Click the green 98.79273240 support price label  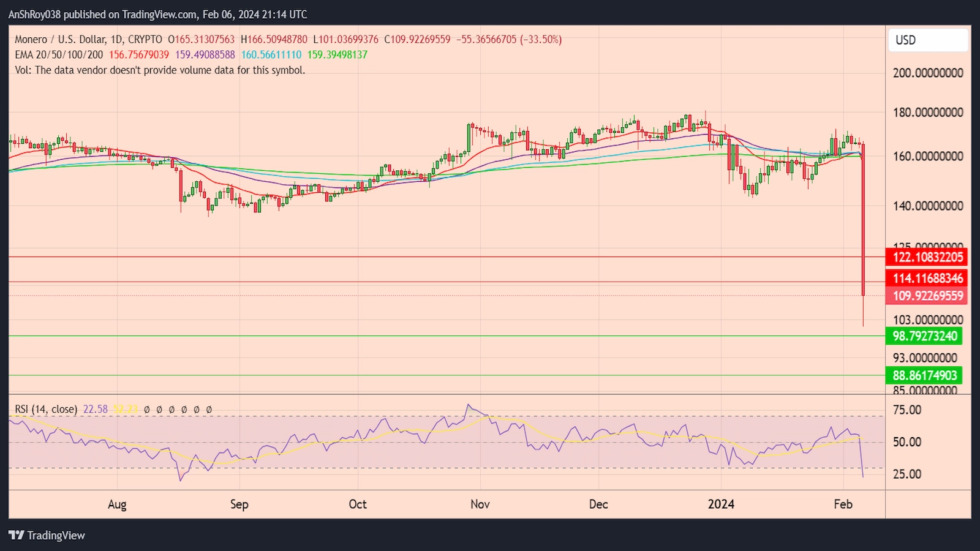coord(925,336)
